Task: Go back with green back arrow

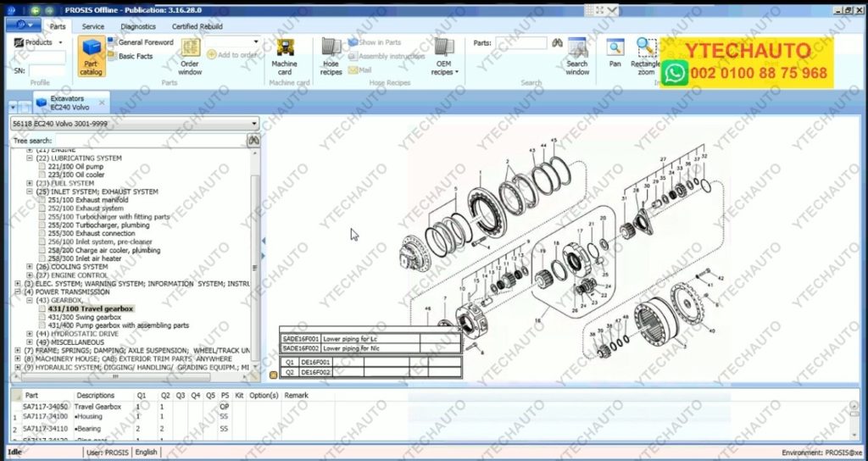Action: (36, 10)
